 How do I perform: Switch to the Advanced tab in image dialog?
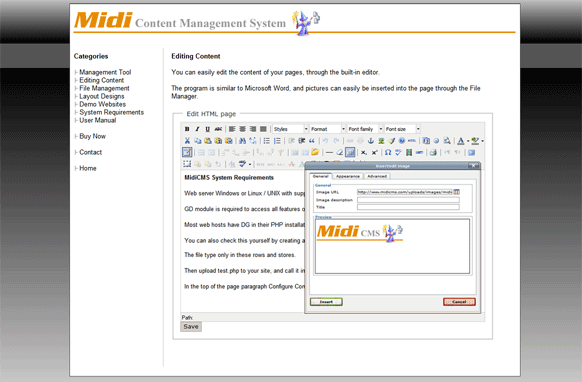377,176
